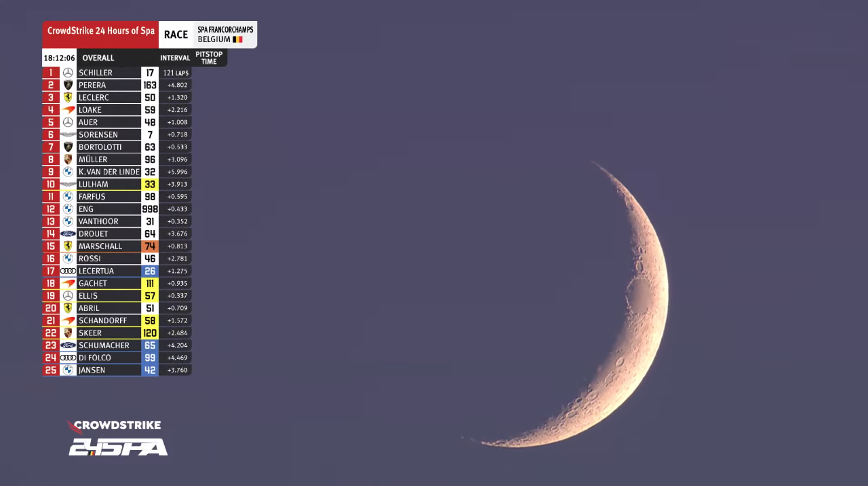The height and width of the screenshot is (486, 868).
Task: Select the OVERALL classification header
Action: pyautogui.click(x=98, y=58)
